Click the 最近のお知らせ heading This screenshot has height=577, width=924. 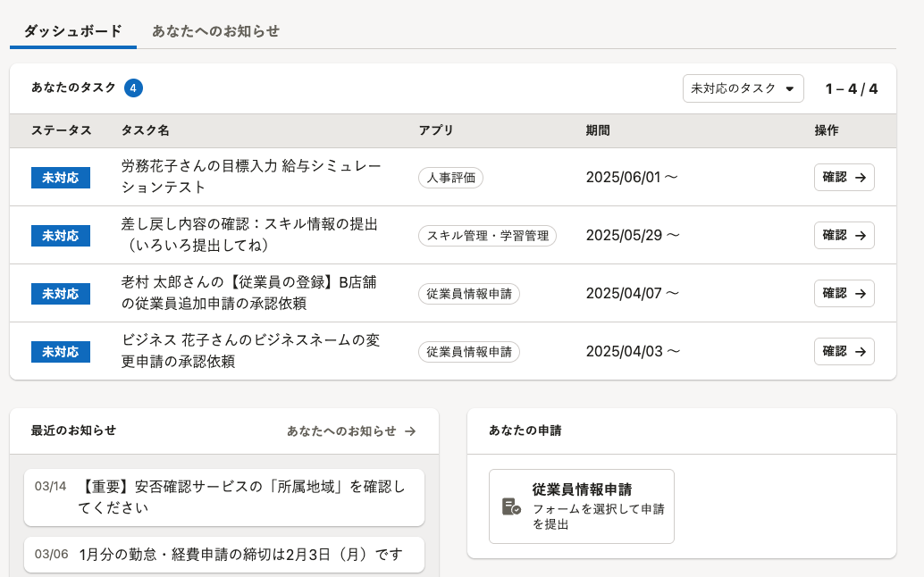(x=73, y=431)
